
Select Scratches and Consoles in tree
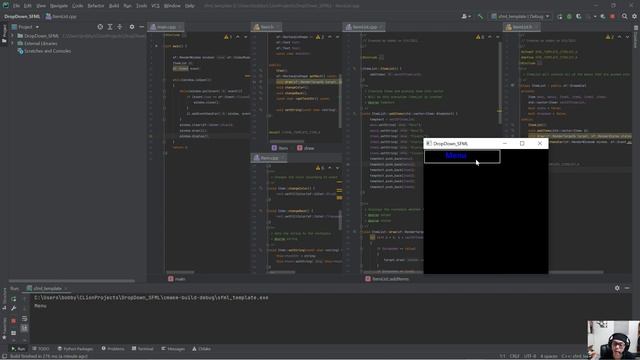(x=48, y=51)
